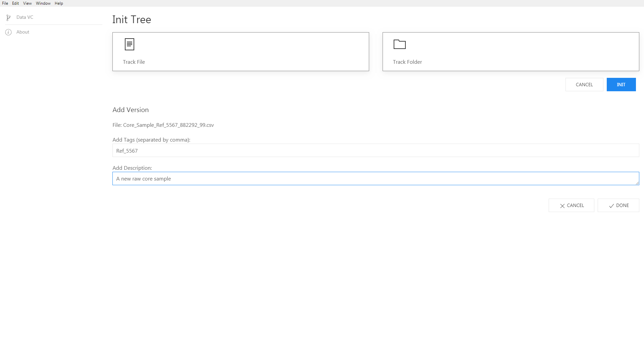The height and width of the screenshot is (362, 644).
Task: Click the file name Core_Sample_Ref_5567_882292_99.csv text
Action: pos(168,125)
